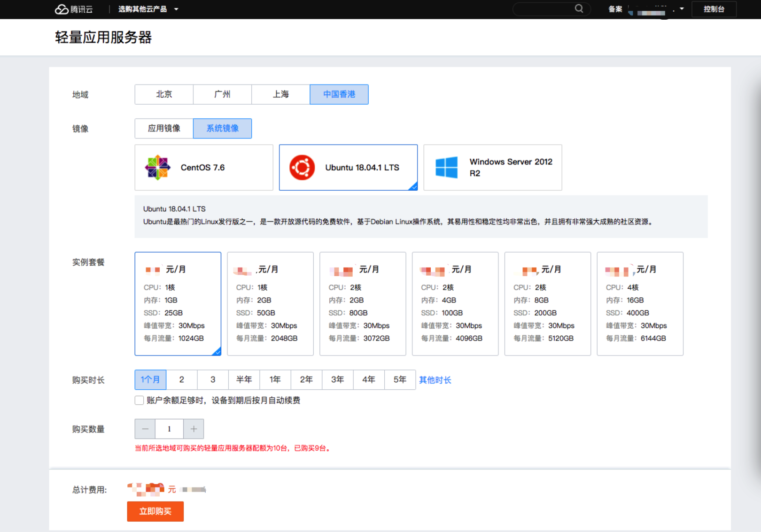Viewport: 761px width, 532px height.
Task: Switch to the 应用镜像 tab
Action: coord(164,128)
